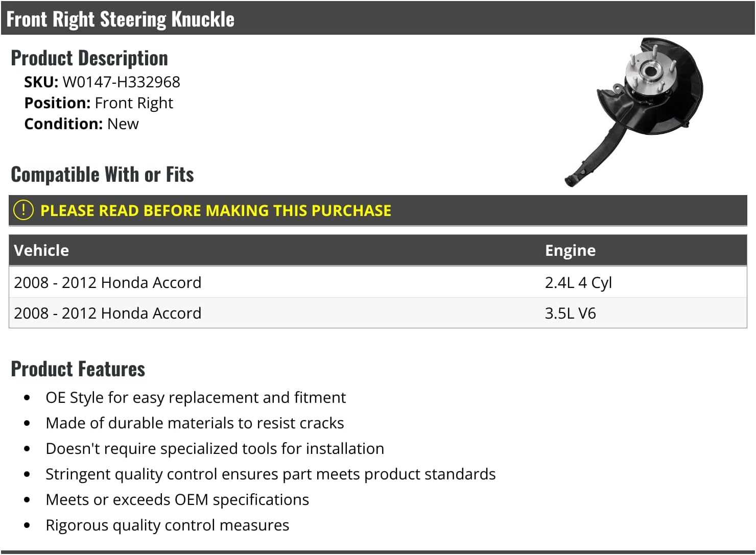Select the 3.5L V6 engine cell
Image resolution: width=756 pixels, height=555 pixels.
(570, 313)
